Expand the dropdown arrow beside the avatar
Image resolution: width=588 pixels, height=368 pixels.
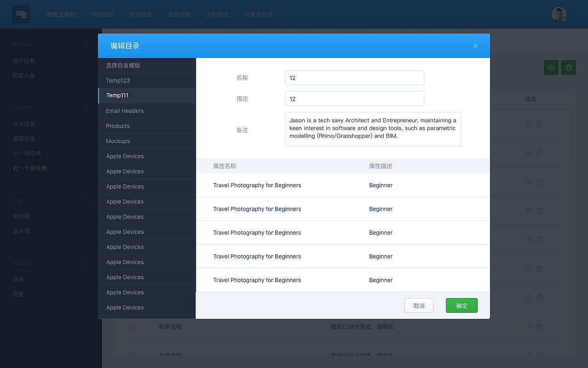coord(574,15)
